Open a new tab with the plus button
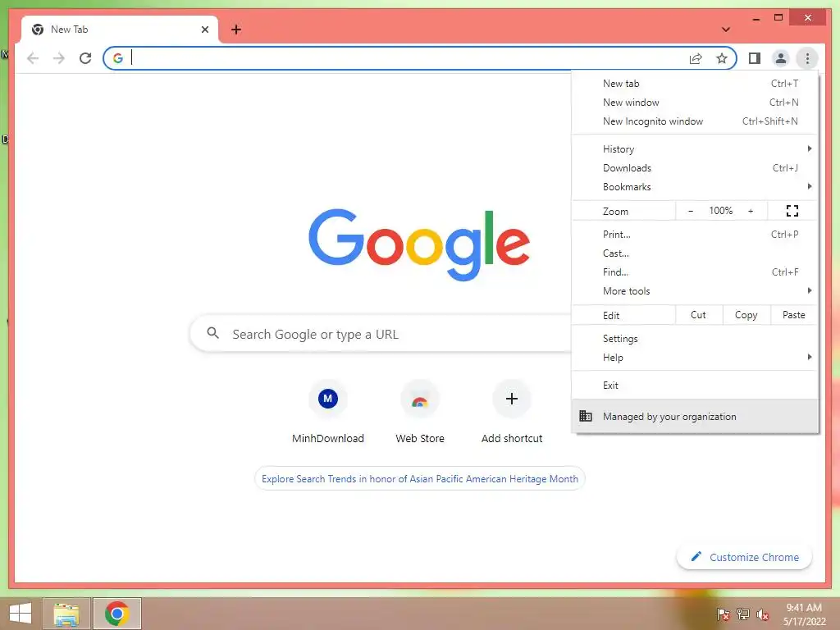The image size is (840, 630). [x=236, y=30]
